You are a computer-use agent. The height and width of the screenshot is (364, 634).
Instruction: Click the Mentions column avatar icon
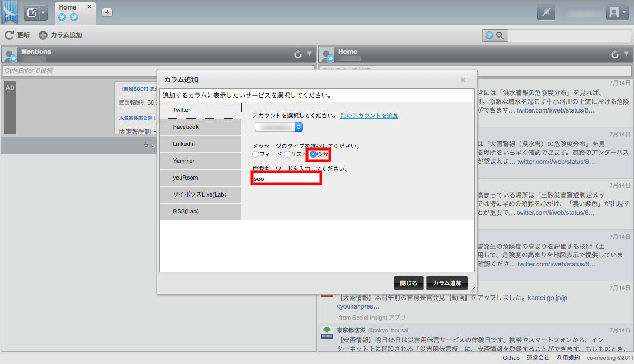pyautogui.click(x=10, y=55)
